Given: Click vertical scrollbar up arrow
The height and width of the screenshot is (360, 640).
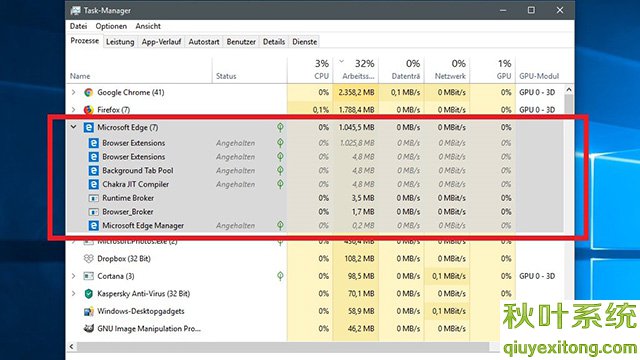Looking at the screenshot, I should (x=569, y=89).
